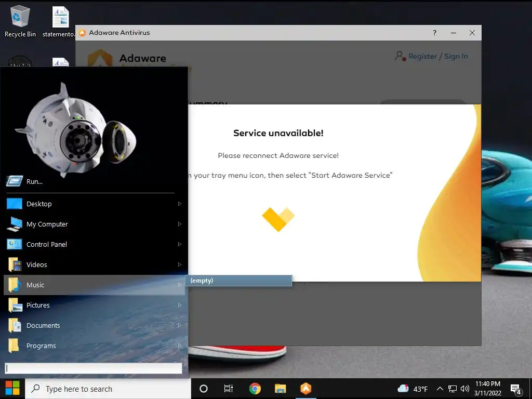Open Pictures in the start menu

point(95,305)
